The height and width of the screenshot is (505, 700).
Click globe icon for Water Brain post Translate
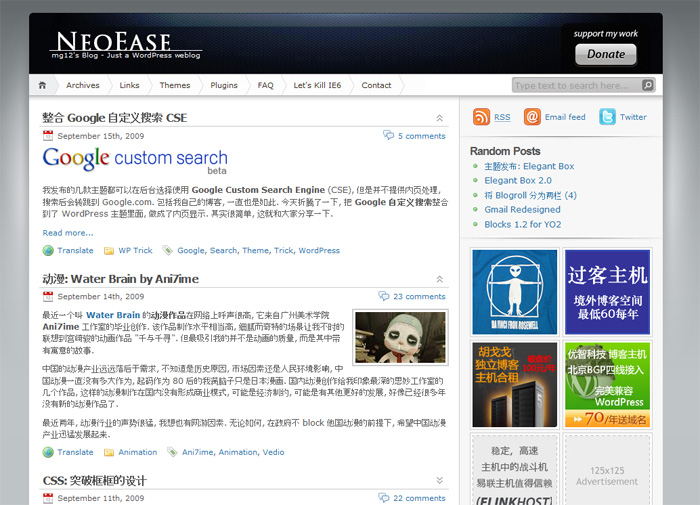pos(48,452)
